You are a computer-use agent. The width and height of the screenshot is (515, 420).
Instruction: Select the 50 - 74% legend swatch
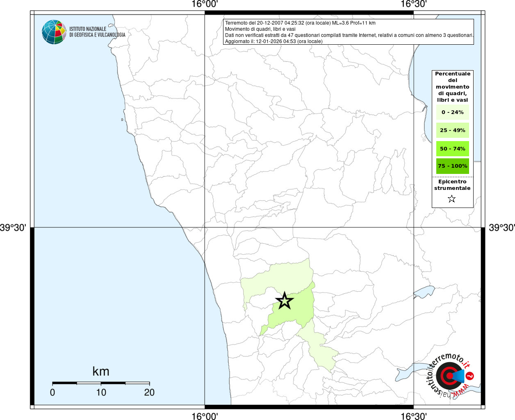tap(453, 148)
